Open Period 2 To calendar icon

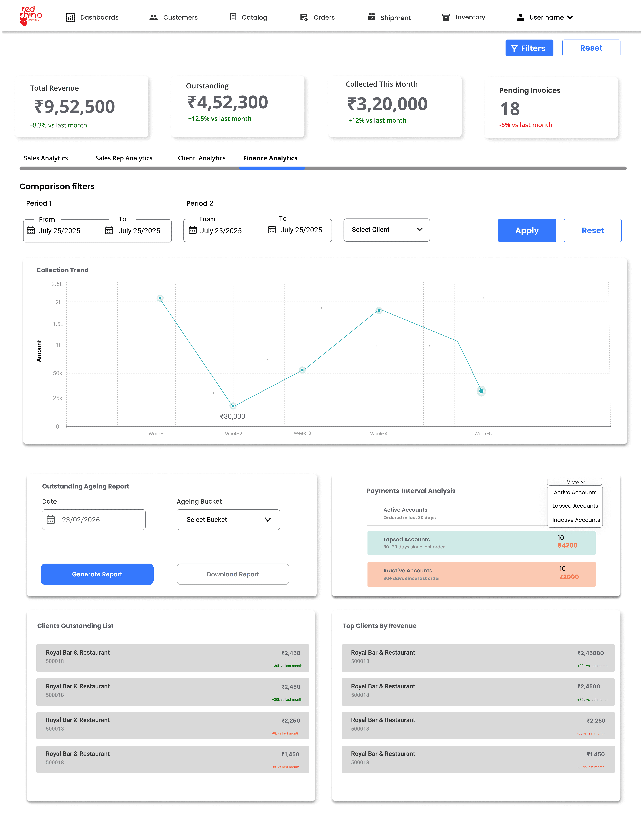tap(272, 230)
